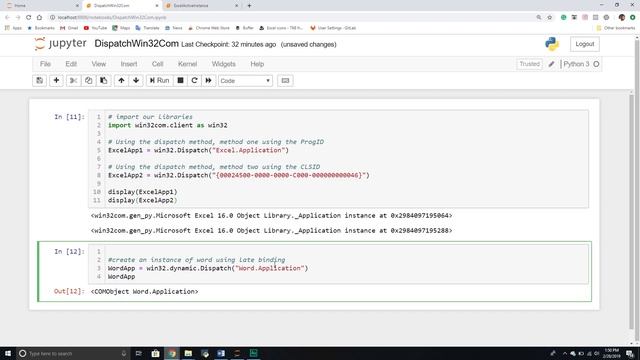Go to browser home page

point(39,18)
